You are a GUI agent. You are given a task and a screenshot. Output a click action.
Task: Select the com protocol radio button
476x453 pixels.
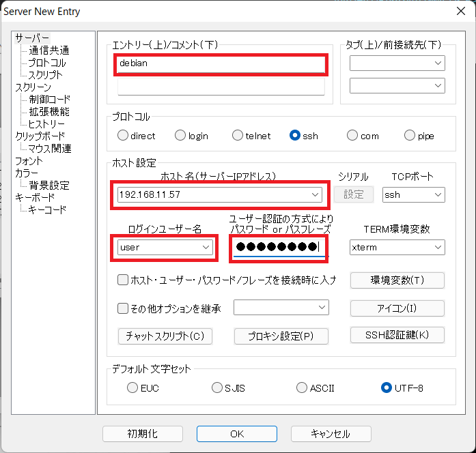(x=352, y=135)
